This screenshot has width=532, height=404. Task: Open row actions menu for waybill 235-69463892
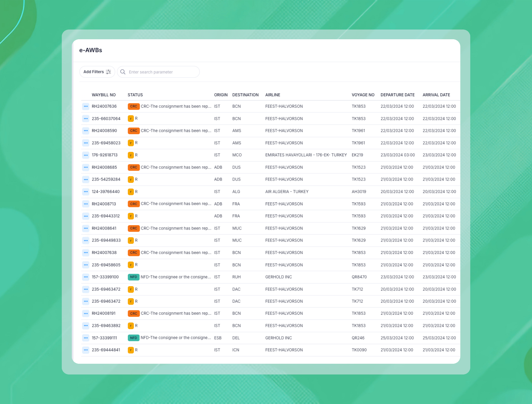tap(86, 326)
